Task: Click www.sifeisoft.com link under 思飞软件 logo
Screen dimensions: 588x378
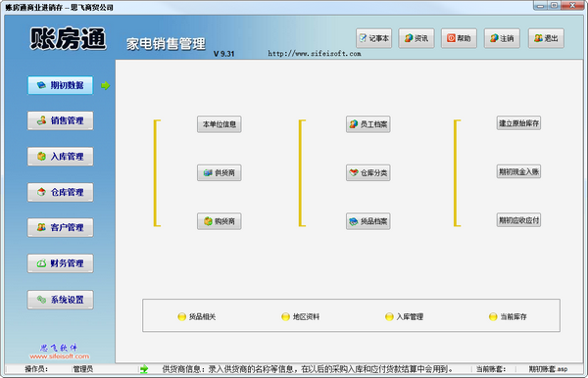Action: click(60, 356)
